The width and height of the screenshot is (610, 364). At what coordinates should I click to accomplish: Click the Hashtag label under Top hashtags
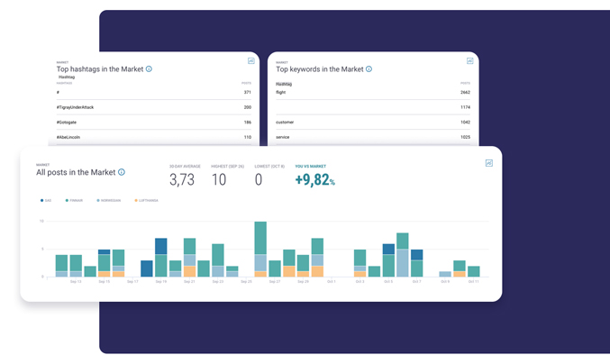pyautogui.click(x=67, y=77)
